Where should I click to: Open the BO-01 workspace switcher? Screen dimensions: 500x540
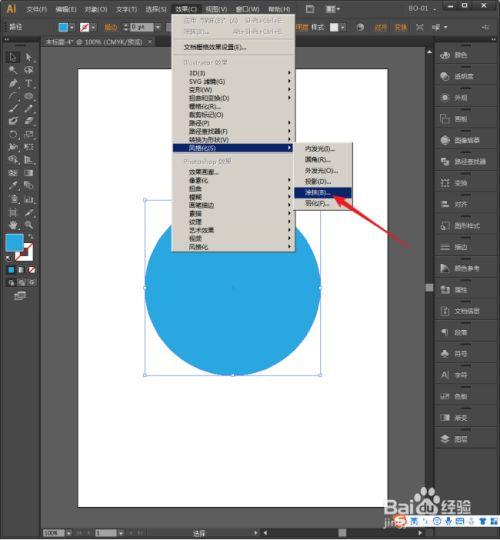(422, 8)
